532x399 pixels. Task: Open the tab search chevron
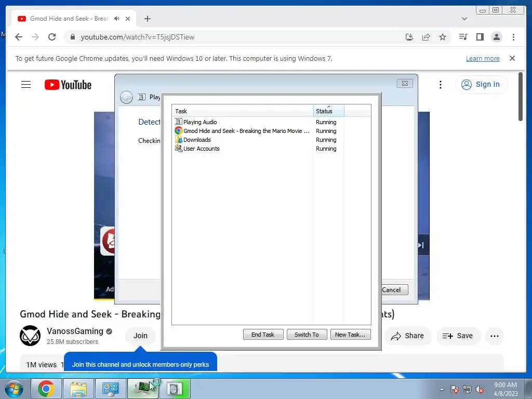pyautogui.click(x=464, y=19)
